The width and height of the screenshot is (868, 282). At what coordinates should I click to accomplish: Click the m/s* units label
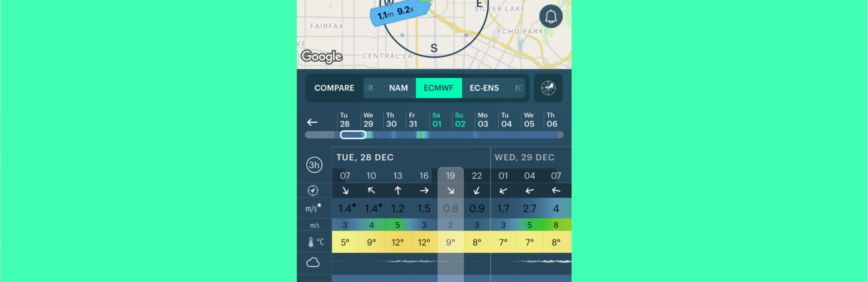click(x=313, y=208)
